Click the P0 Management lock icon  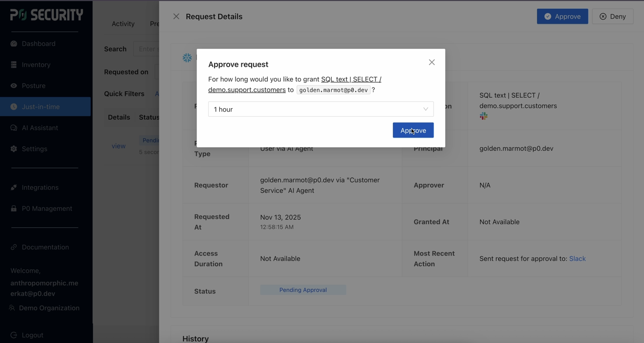click(14, 208)
